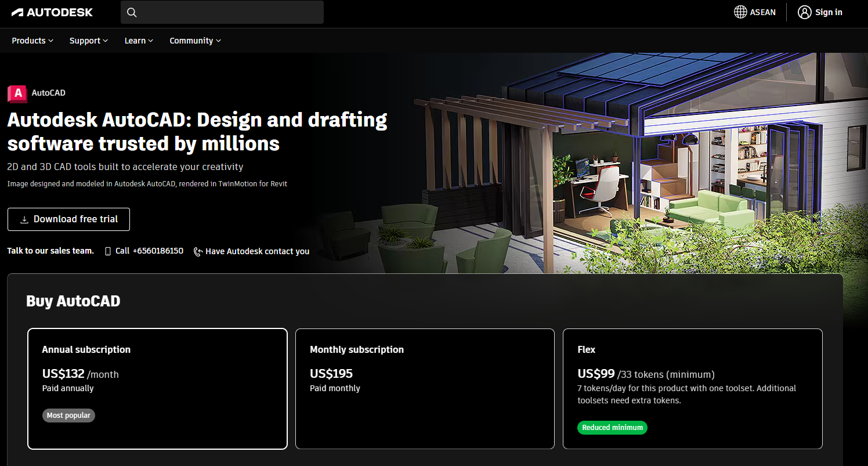Screen dimensions: 868x466
Task: Click the TwinMotion image credit text
Action: pyautogui.click(x=147, y=184)
